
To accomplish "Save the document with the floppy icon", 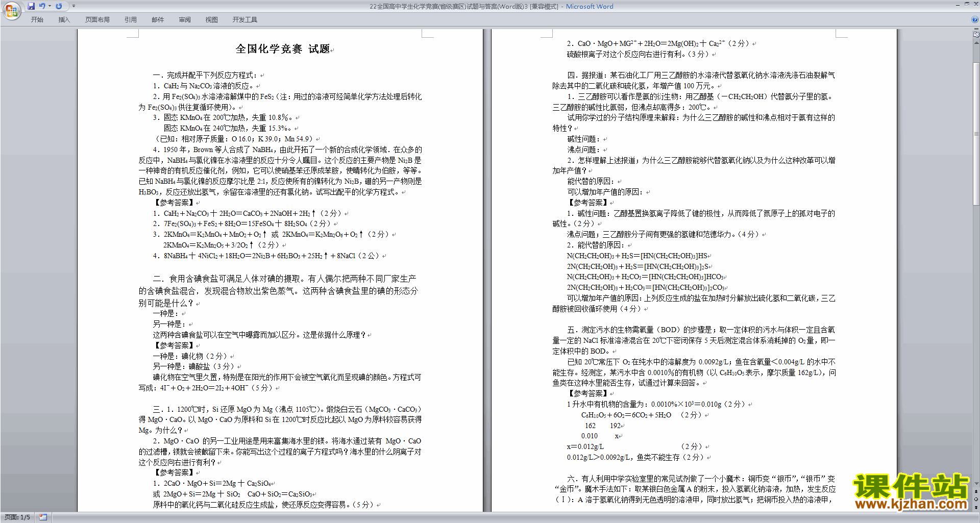I will pos(31,6).
